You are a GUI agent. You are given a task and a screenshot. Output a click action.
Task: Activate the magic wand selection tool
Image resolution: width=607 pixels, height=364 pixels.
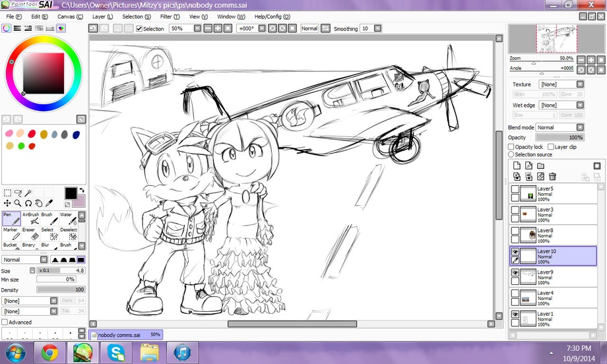[28, 193]
